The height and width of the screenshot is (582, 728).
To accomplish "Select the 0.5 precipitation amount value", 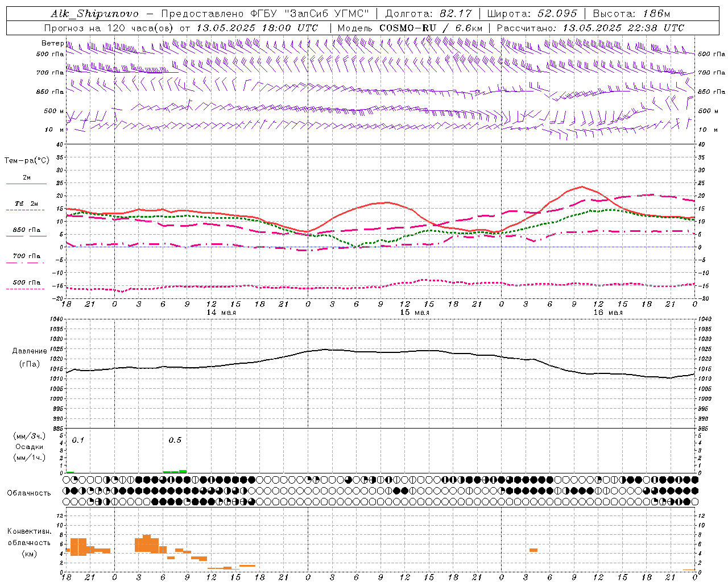I will 175,440.
